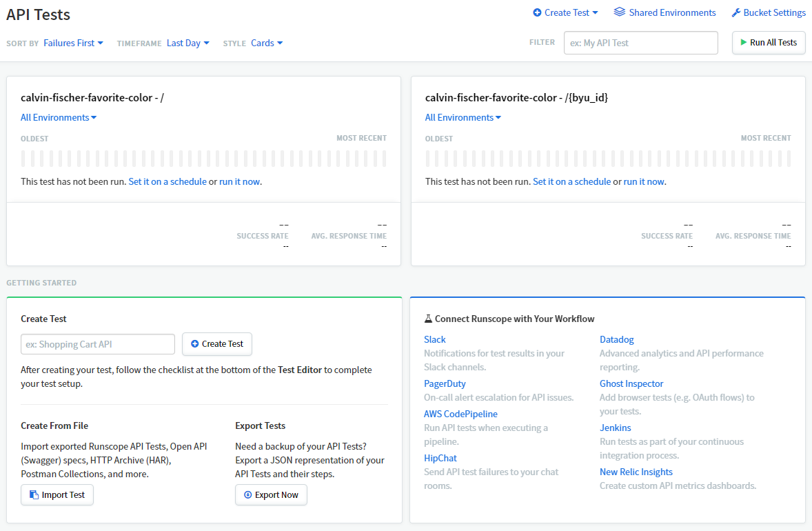Open Shared Environments
812x531 pixels.
tap(665, 12)
